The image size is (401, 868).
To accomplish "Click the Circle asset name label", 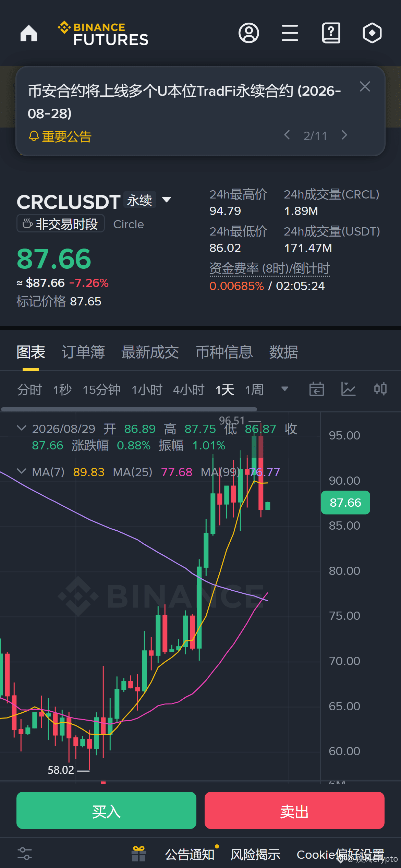I will click(129, 224).
